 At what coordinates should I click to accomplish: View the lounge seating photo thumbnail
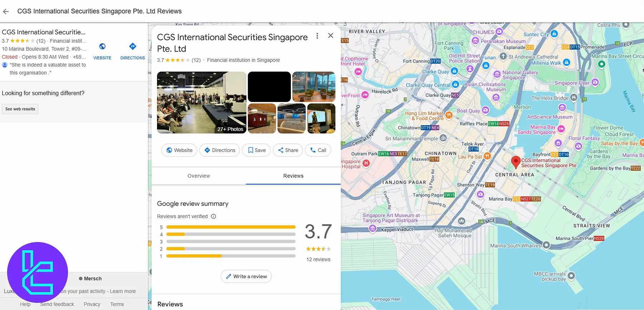pyautogui.click(x=314, y=87)
